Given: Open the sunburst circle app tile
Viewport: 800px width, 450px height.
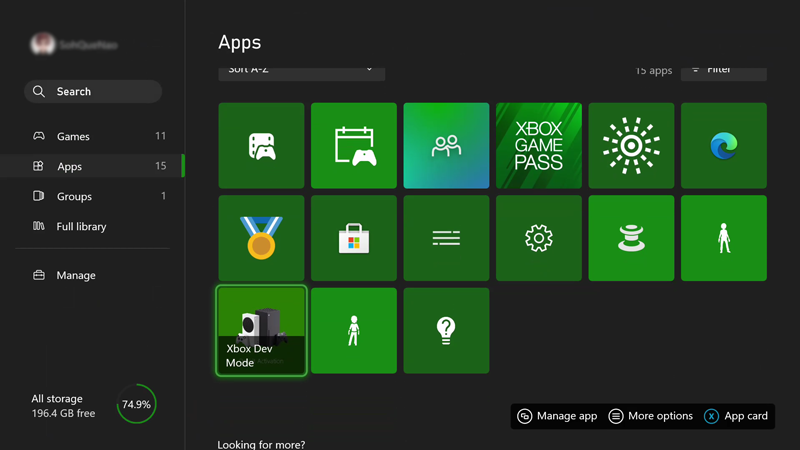Looking at the screenshot, I should 631,145.
